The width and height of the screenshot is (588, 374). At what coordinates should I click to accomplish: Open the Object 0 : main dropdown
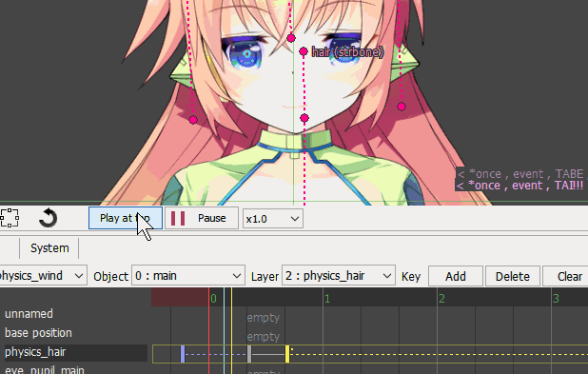(187, 276)
